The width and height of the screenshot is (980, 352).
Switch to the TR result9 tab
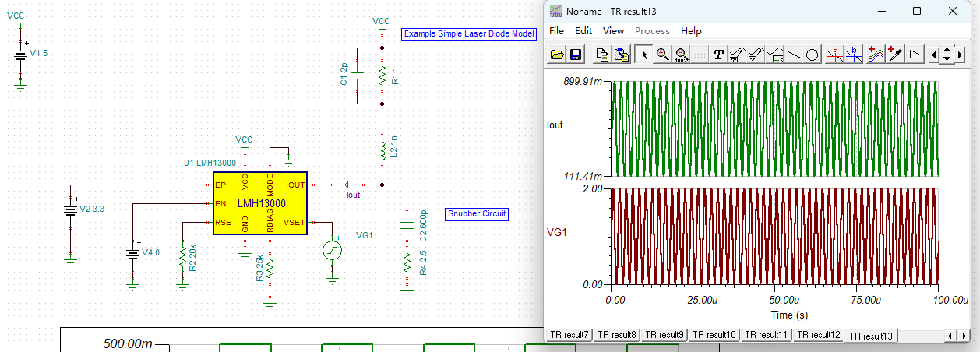pos(665,335)
